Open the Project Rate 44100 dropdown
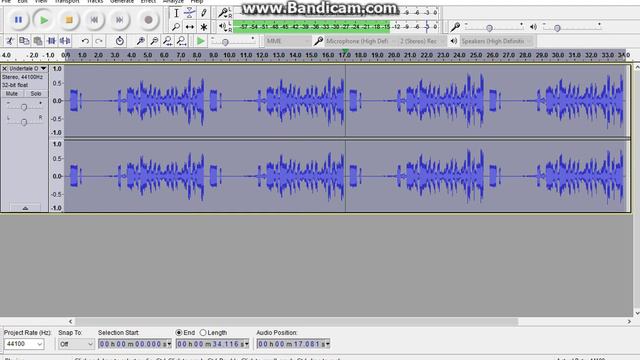The image size is (640, 360). 24,344
